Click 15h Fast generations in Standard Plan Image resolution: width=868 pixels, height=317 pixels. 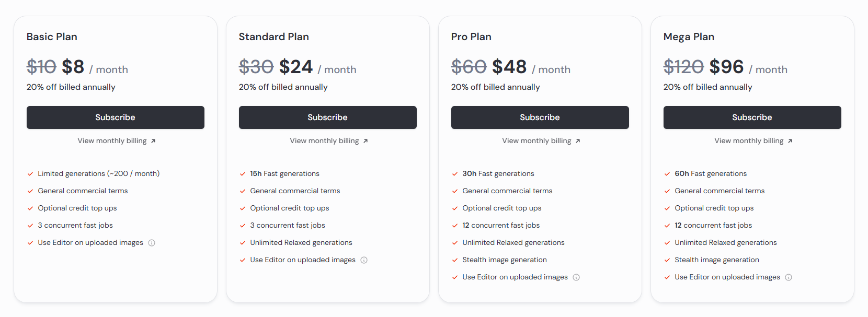(284, 174)
